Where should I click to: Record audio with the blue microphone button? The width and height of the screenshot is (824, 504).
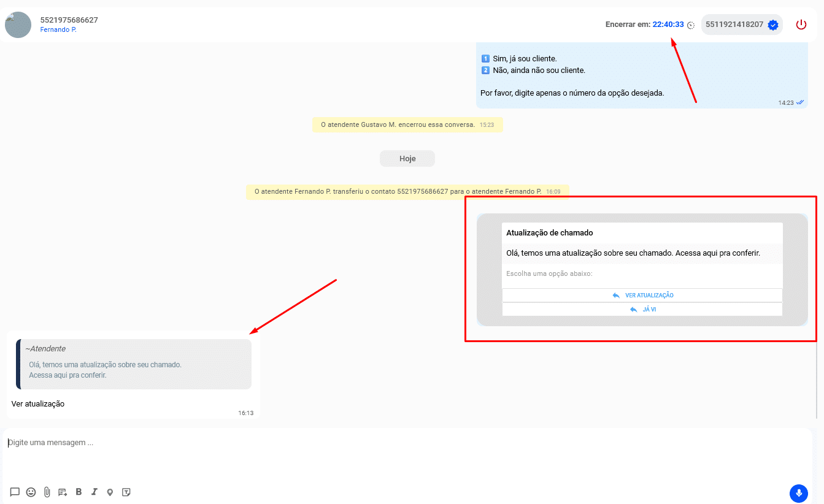pos(798,493)
